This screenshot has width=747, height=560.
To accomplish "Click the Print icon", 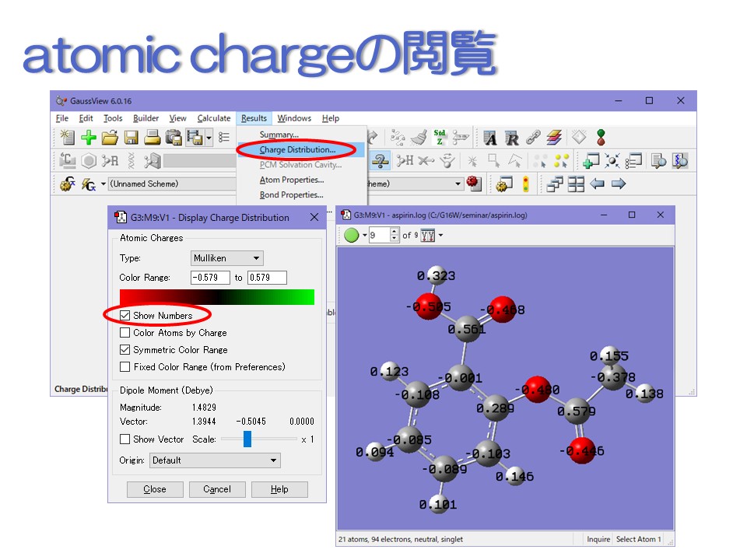I will click(x=152, y=138).
